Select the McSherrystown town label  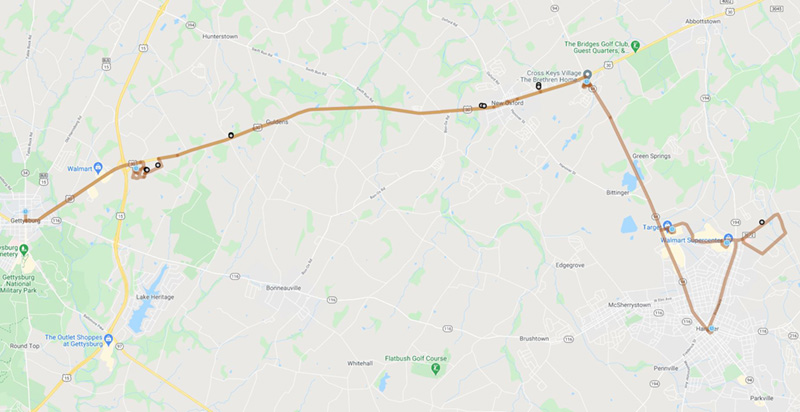[630, 305]
